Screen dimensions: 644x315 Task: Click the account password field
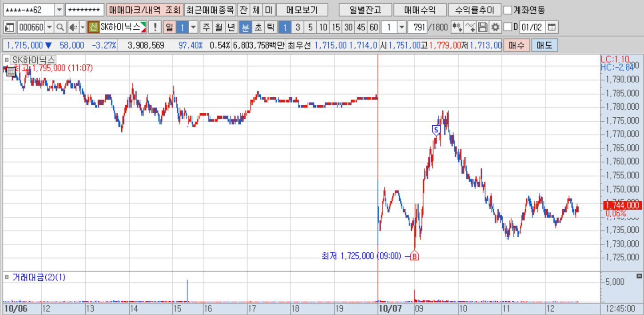(x=84, y=10)
